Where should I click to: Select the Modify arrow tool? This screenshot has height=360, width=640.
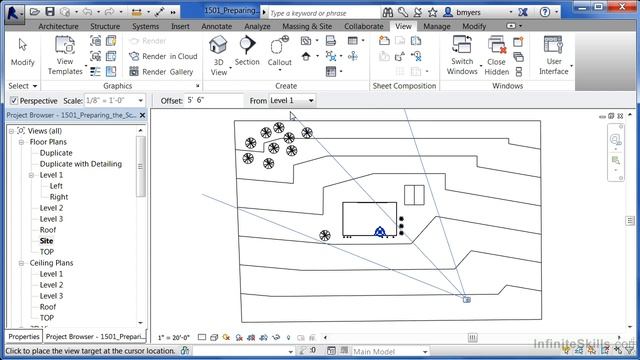pyautogui.click(x=22, y=52)
